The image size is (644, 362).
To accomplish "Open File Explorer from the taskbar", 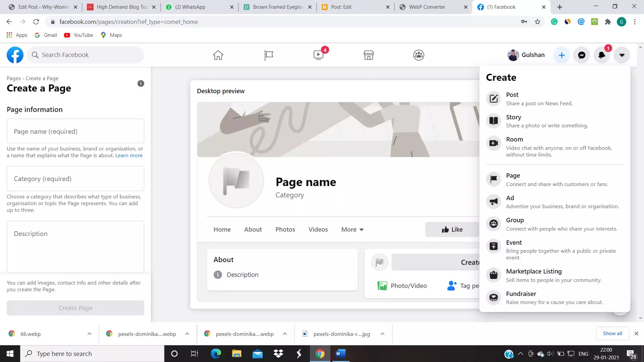I will (x=236, y=354).
